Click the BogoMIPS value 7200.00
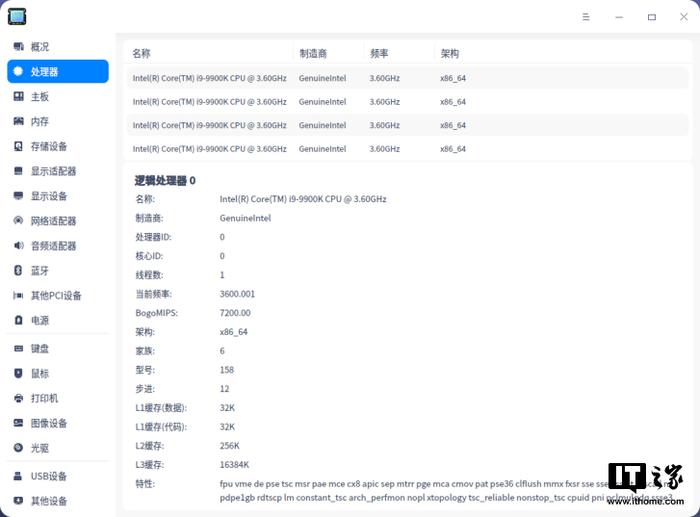This screenshot has width=700, height=517. pos(235,313)
